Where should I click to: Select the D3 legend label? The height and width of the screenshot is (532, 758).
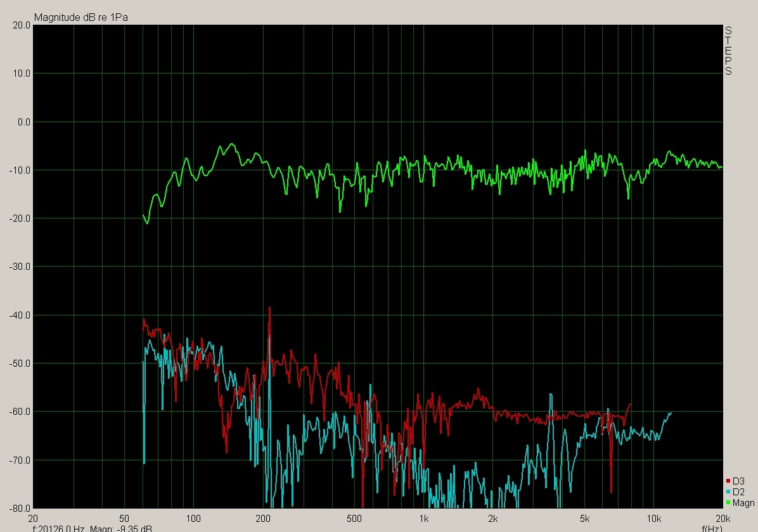pyautogui.click(x=738, y=481)
